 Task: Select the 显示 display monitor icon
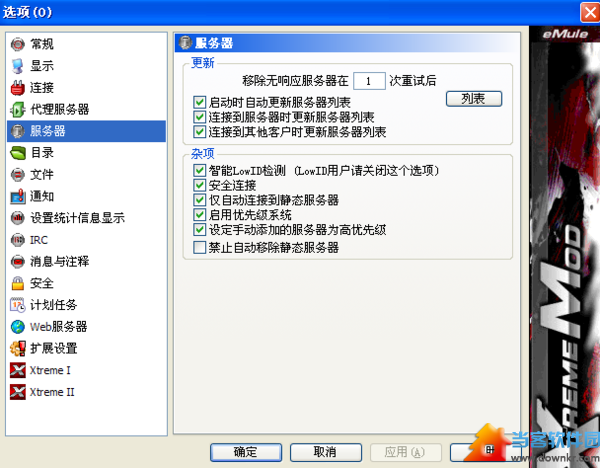coord(18,66)
